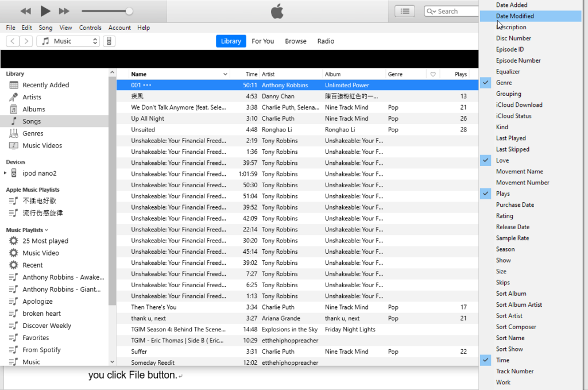The width and height of the screenshot is (588, 390).
Task: Open the 25 Most played smart playlist
Action: pyautogui.click(x=45, y=241)
